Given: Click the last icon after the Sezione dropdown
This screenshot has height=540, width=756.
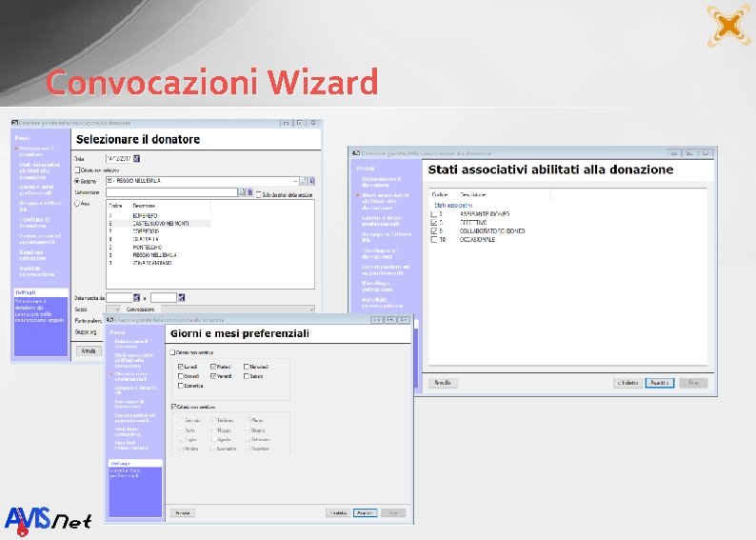Looking at the screenshot, I should pyautogui.click(x=311, y=181).
